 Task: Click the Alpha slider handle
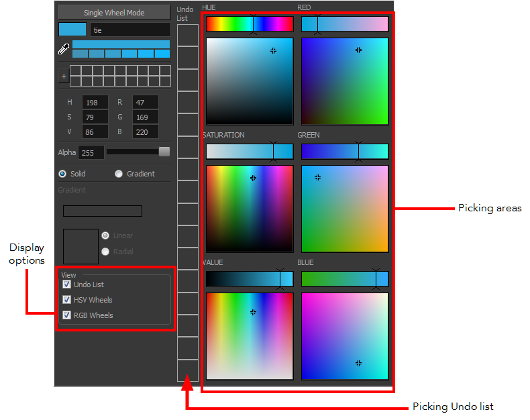point(164,152)
